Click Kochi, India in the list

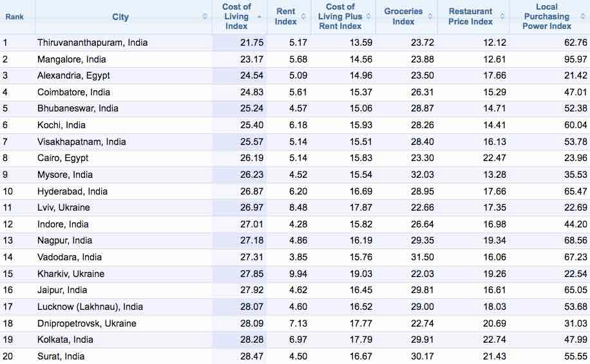[61, 125]
